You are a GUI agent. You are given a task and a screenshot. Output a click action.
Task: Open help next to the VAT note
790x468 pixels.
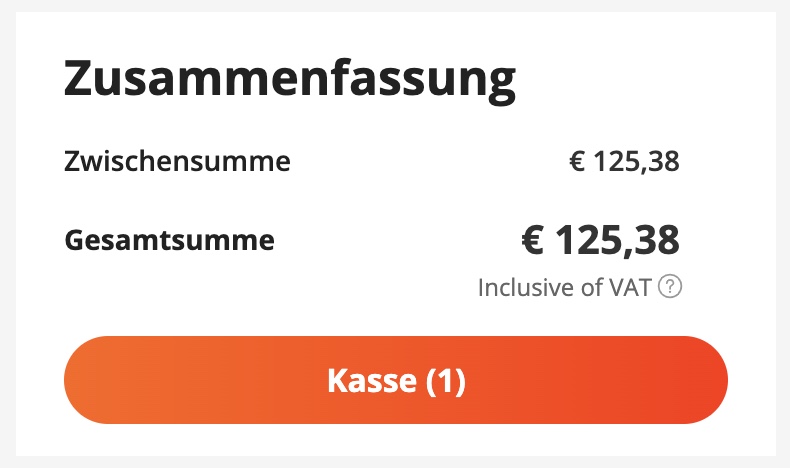click(x=671, y=288)
